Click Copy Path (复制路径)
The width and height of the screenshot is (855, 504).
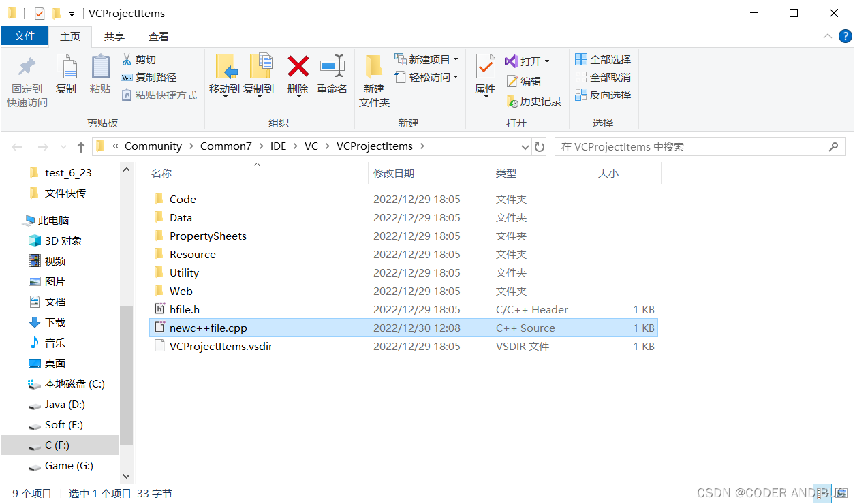149,78
